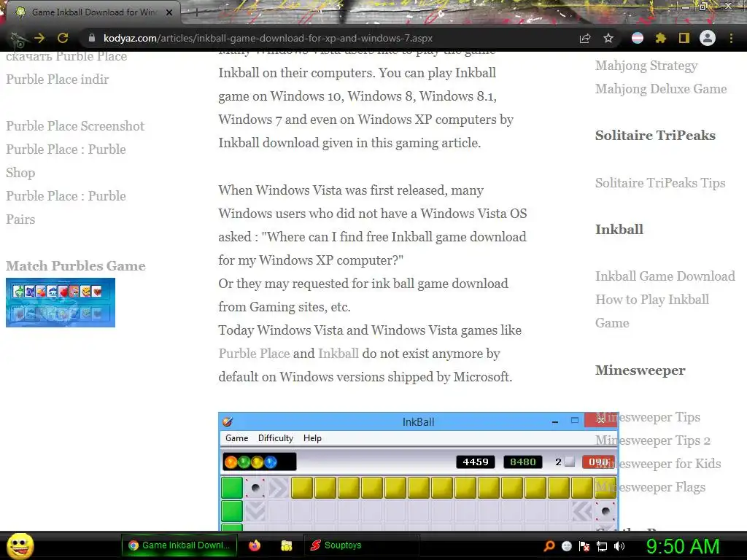Open the Chrome three-dot menu
Viewport: 747px width, 560px height.
click(x=731, y=38)
